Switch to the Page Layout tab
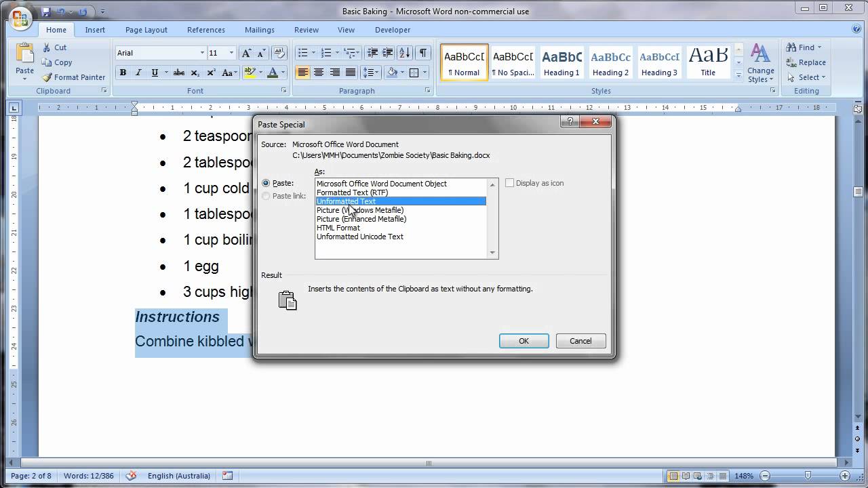 [x=146, y=30]
